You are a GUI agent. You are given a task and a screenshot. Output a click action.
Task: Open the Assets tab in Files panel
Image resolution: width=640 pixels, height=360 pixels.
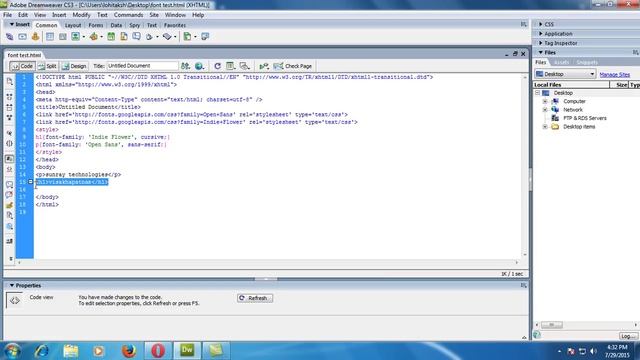(x=562, y=62)
